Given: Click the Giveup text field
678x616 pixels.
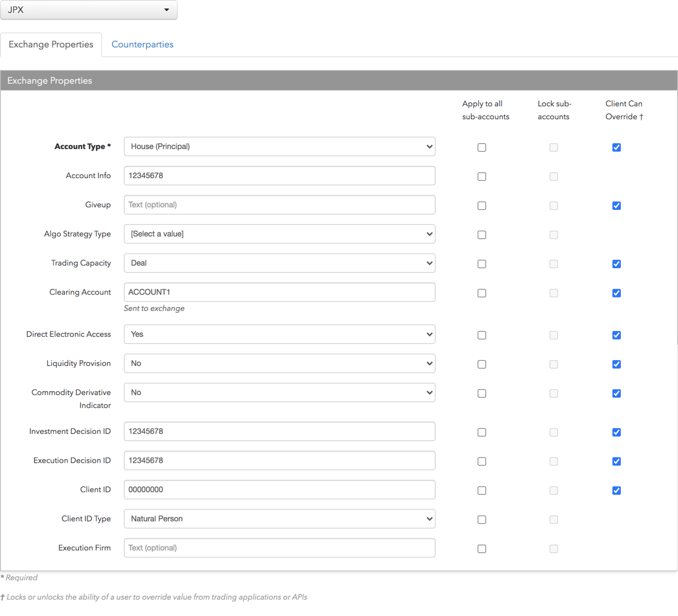Looking at the screenshot, I should point(279,205).
